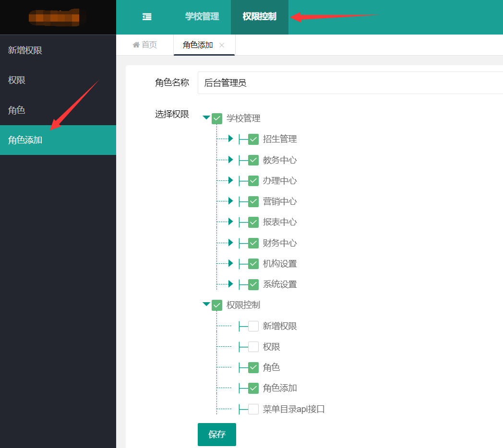The width and height of the screenshot is (503, 448).
Task: Click the 招生管理 tree label
Action: point(280,139)
